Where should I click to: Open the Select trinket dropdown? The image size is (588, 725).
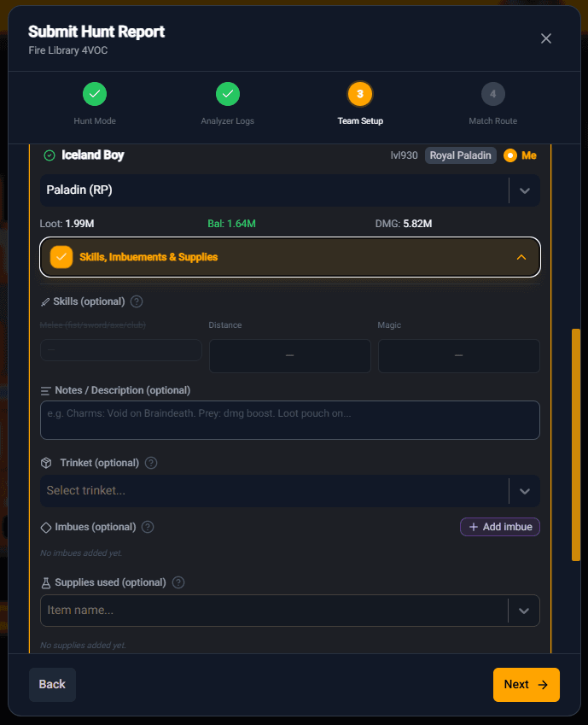(x=524, y=491)
